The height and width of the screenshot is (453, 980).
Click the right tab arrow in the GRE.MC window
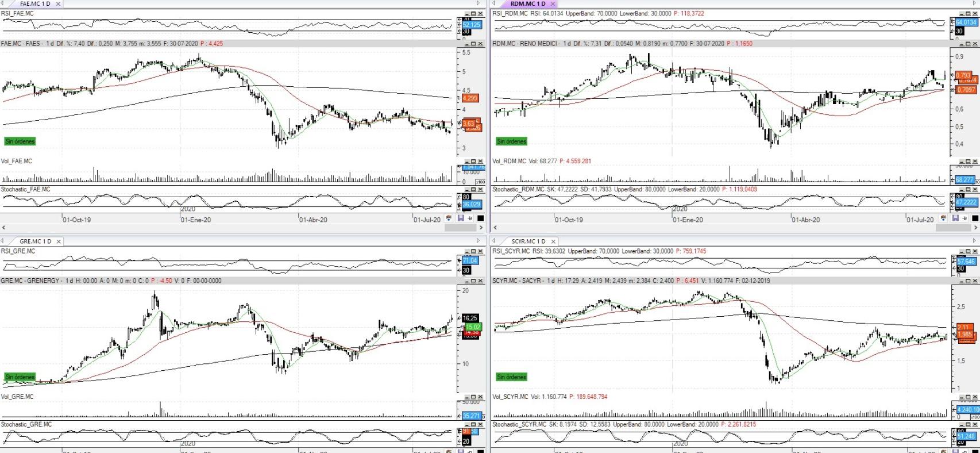(x=478, y=241)
